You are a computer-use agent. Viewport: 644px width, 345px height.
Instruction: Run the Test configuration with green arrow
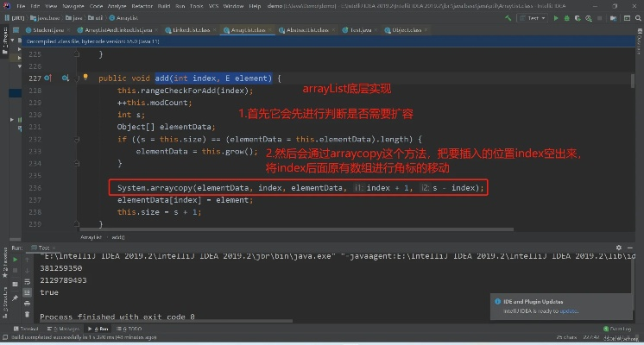(556, 18)
